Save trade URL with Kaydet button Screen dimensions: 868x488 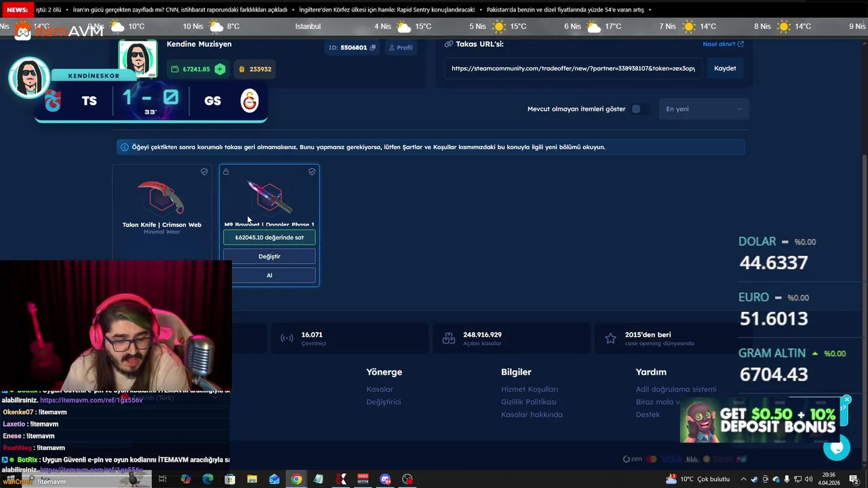pyautogui.click(x=725, y=68)
